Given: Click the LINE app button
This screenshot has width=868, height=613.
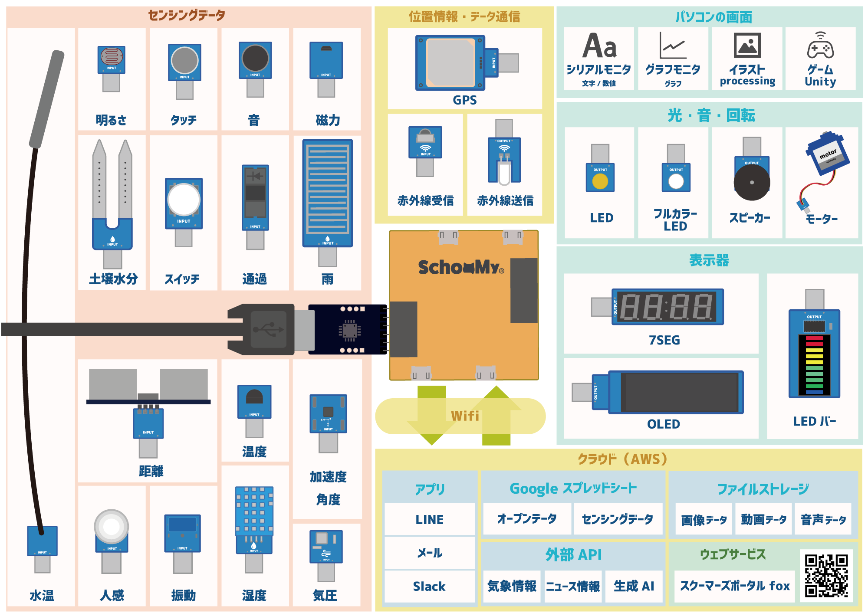Looking at the screenshot, I should tap(429, 519).
